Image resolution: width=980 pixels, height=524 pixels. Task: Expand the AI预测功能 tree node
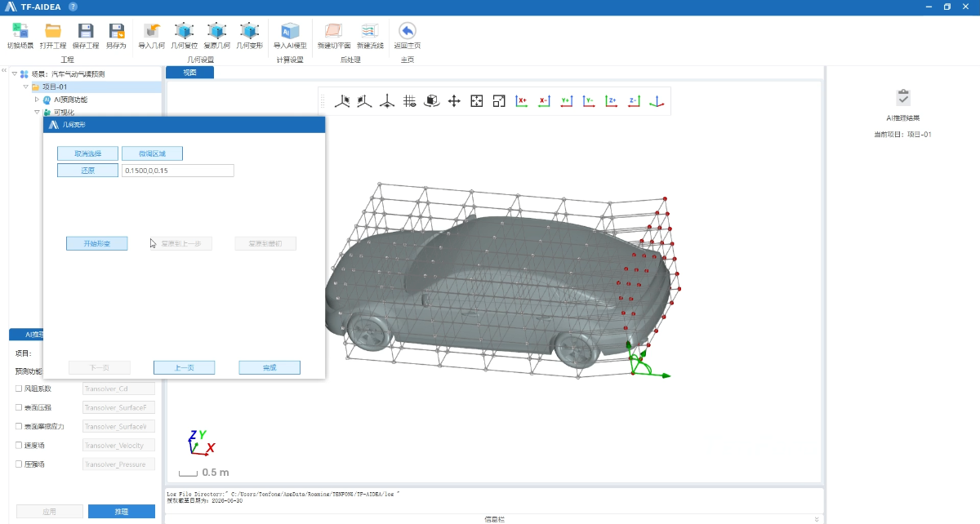coord(36,100)
